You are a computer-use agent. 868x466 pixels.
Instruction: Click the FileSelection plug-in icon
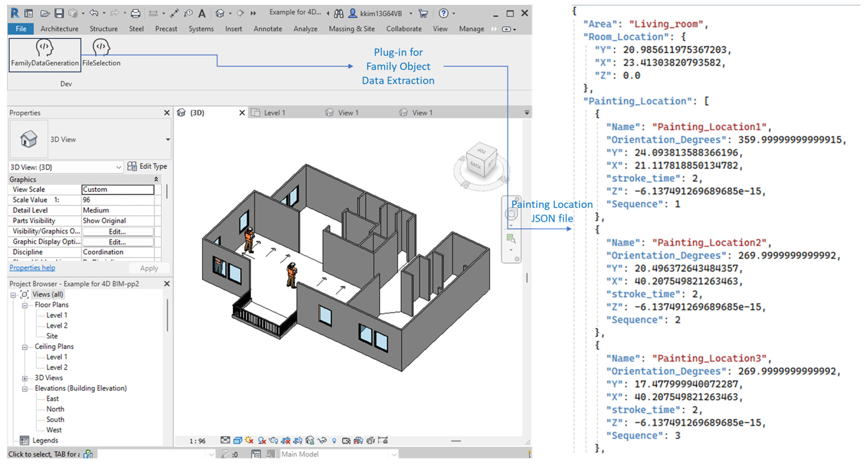coord(101,47)
